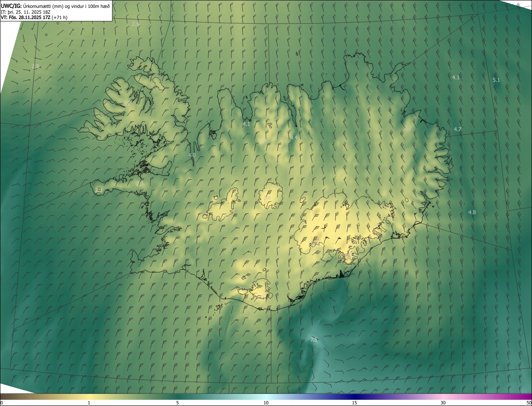The image size is (532, 406).
Task: Click the colorbar tick label 10
Action: tap(266, 403)
